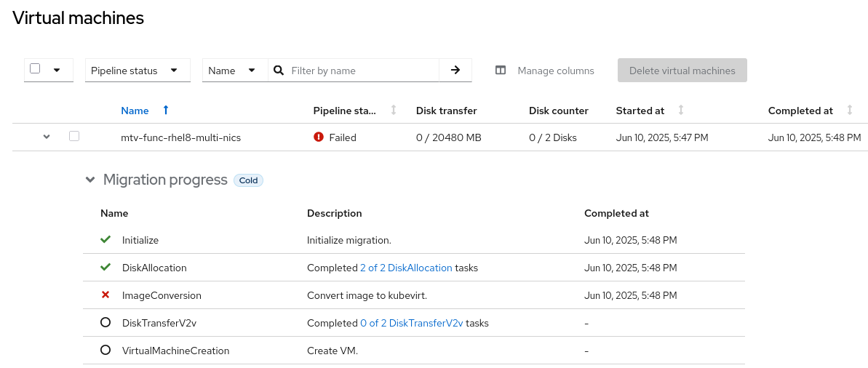Click the magnifier search icon
Image resolution: width=868 pixels, height=368 pixels.
pos(279,71)
